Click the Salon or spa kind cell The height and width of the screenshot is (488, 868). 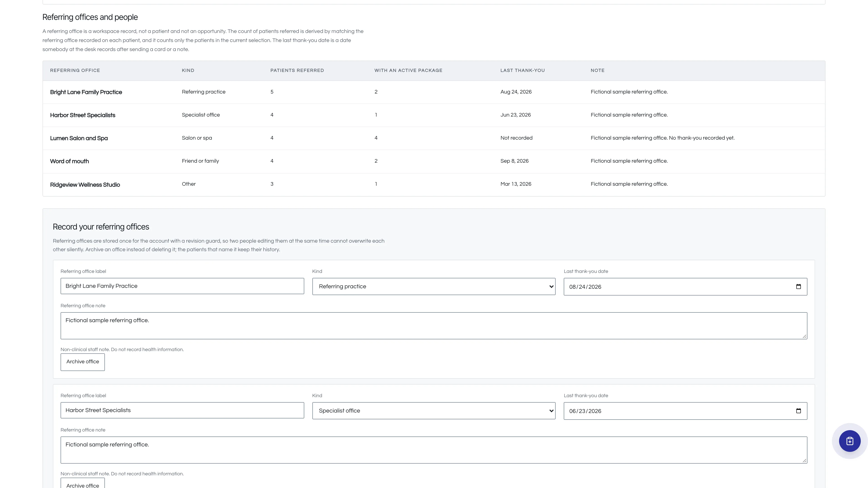click(x=197, y=138)
